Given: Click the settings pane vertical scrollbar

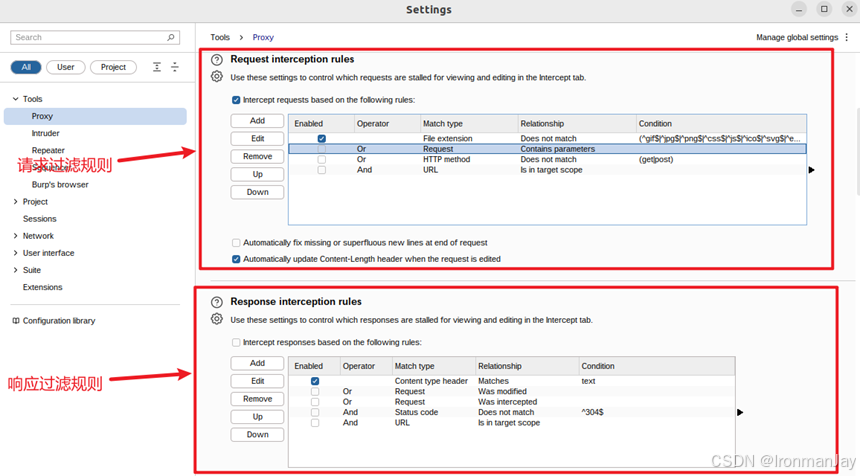Looking at the screenshot, I should click(857, 152).
